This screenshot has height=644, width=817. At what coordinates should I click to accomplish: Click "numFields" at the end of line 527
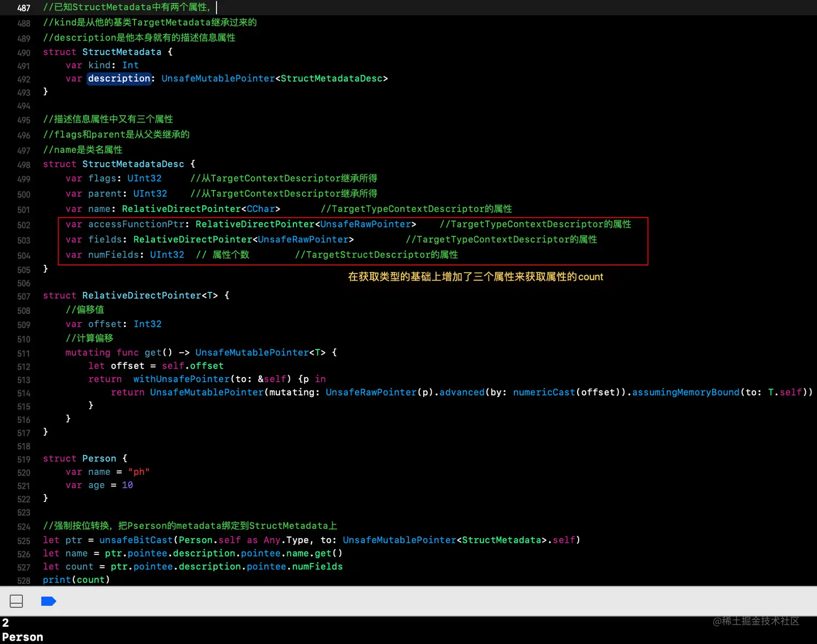point(317,566)
